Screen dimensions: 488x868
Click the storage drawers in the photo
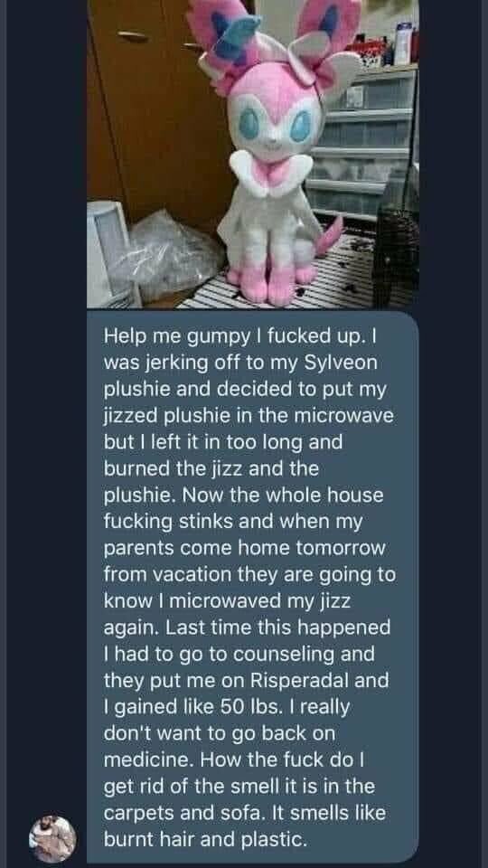363,143
